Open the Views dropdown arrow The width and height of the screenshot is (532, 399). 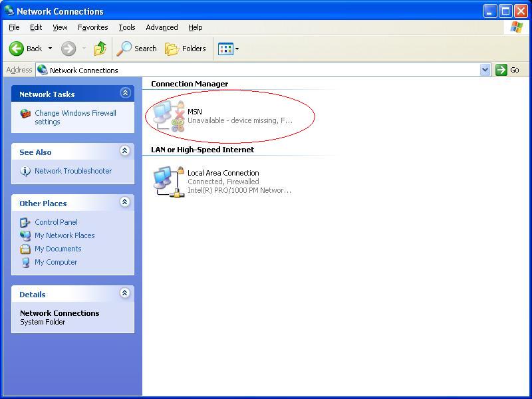[x=237, y=49]
